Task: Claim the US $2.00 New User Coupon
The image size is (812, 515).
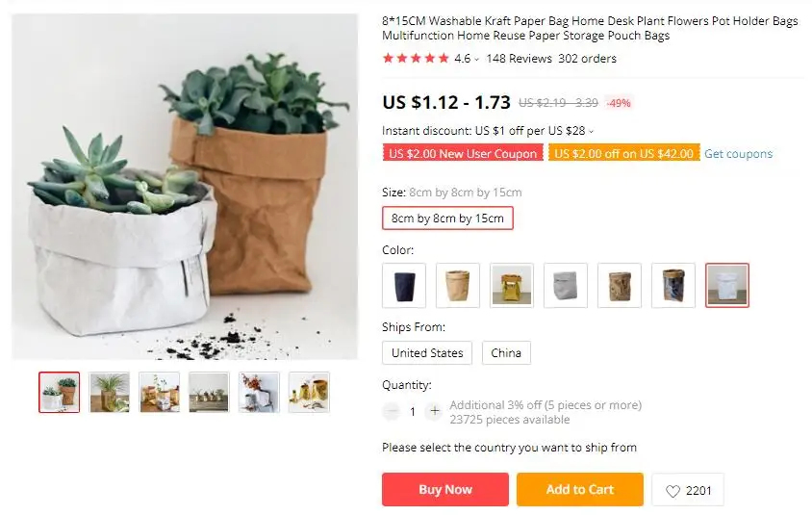Action: (463, 154)
